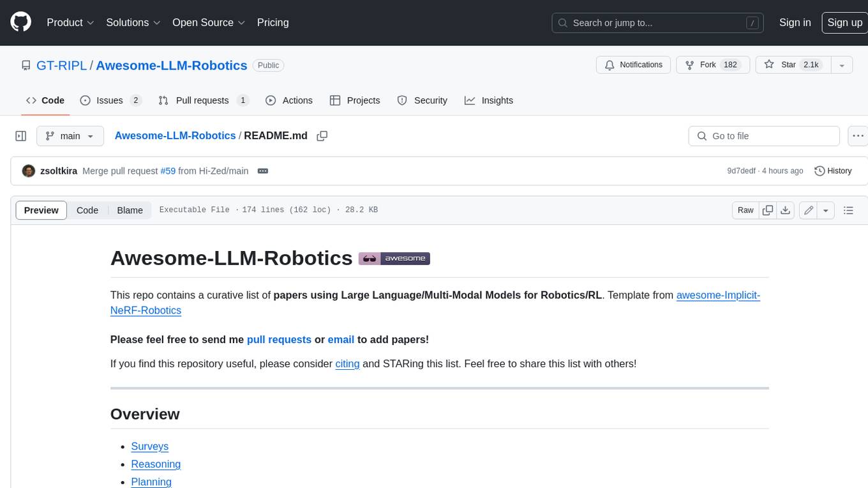Image resolution: width=868 pixels, height=488 pixels.
Task: Open the GT-RIPL organization link
Action: coord(62,65)
